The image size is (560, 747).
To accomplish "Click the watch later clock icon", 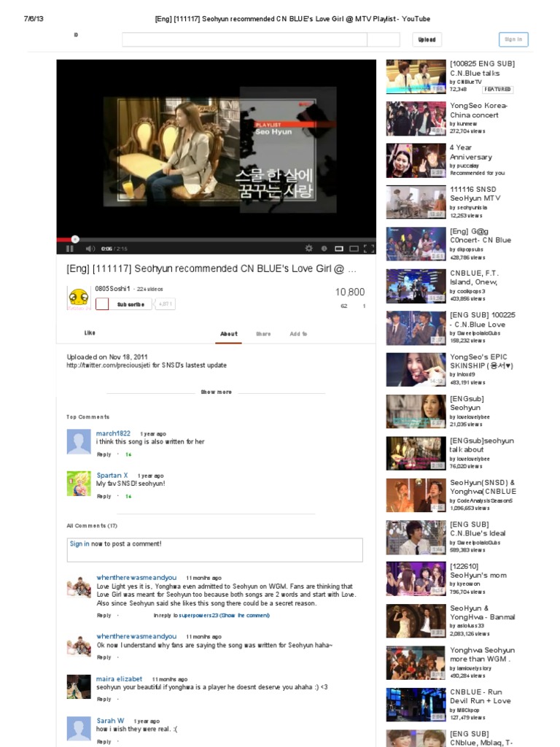I will click(325, 249).
